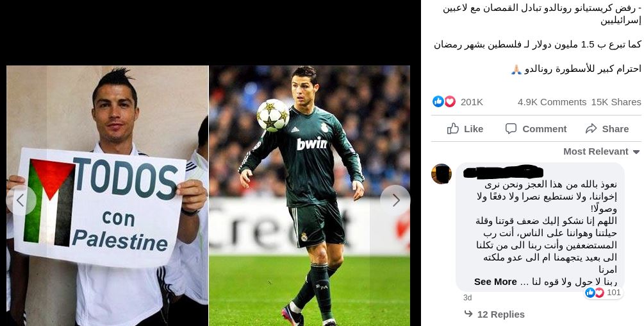Click the comment's 3d timestamp

pos(467,298)
